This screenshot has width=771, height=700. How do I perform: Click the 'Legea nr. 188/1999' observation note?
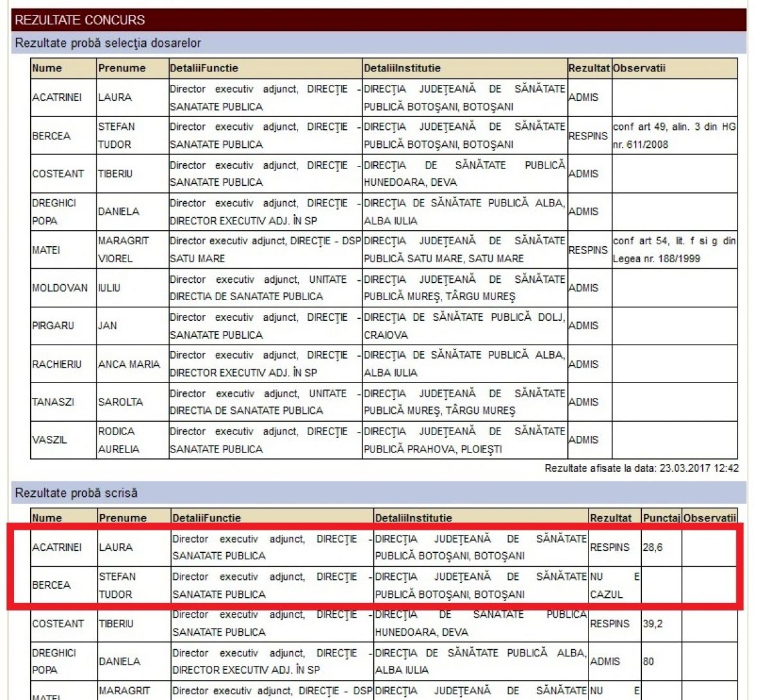tap(673, 249)
